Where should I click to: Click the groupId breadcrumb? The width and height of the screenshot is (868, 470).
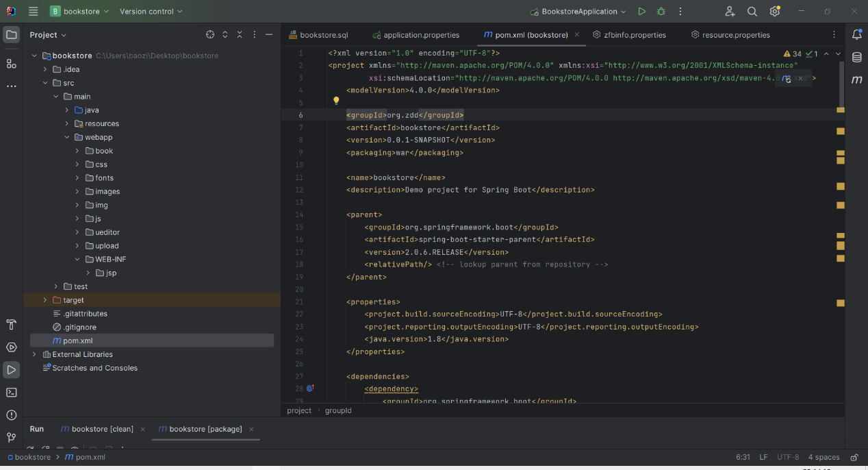tap(338, 410)
